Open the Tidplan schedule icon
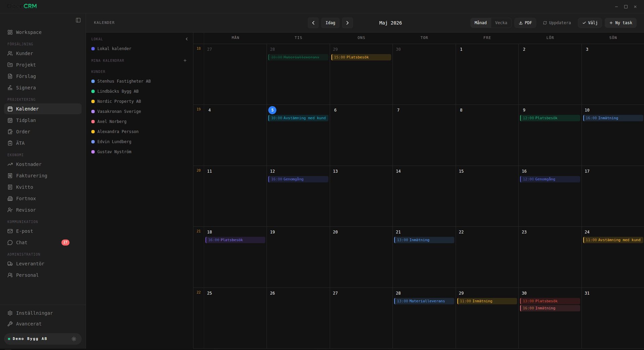The image size is (644, 350). tap(10, 120)
